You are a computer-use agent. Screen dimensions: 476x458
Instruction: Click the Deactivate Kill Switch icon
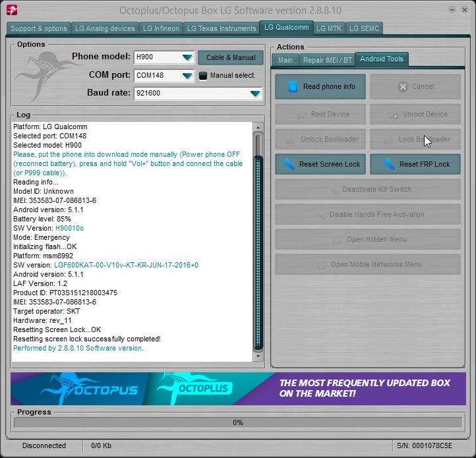(x=334, y=190)
